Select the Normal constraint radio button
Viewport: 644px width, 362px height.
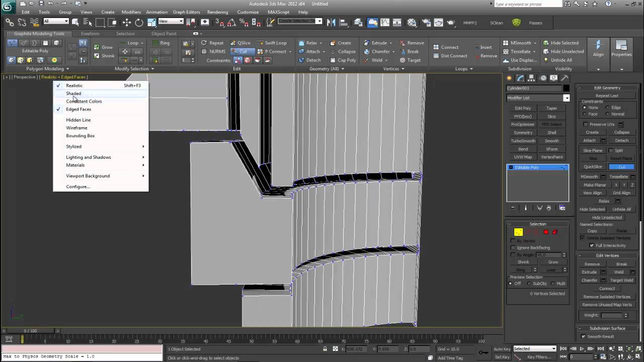coord(608,114)
